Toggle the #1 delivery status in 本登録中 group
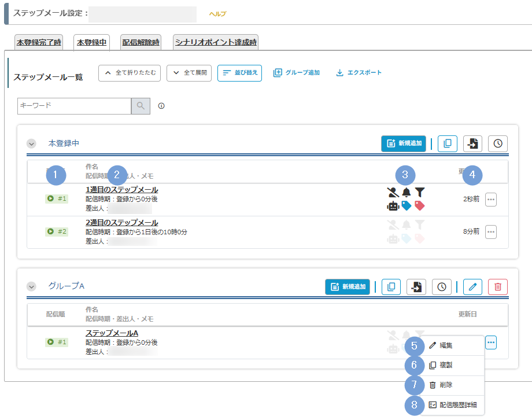The image size is (532, 420). pyautogui.click(x=57, y=199)
